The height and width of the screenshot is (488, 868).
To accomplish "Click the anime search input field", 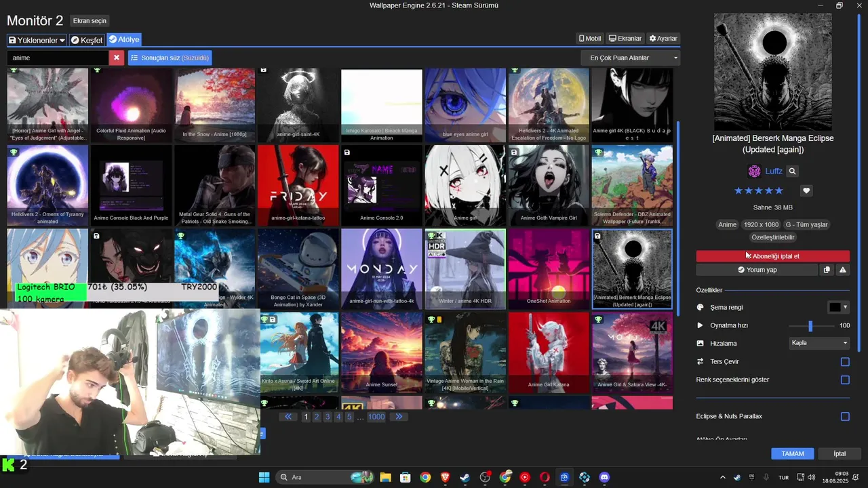I will pyautogui.click(x=58, y=58).
